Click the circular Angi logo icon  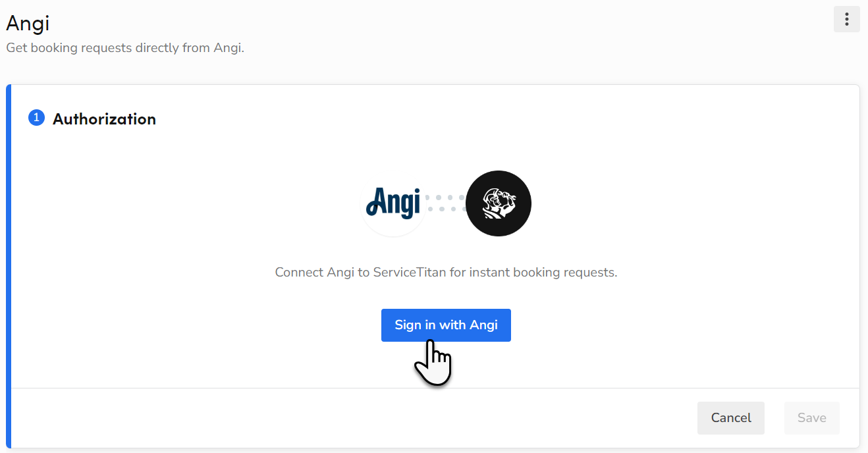(x=393, y=203)
